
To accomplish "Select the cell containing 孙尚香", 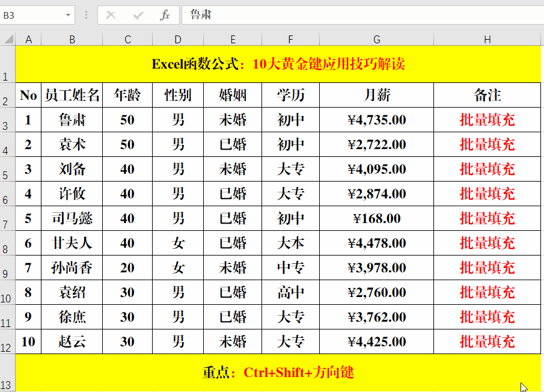I will [72, 268].
